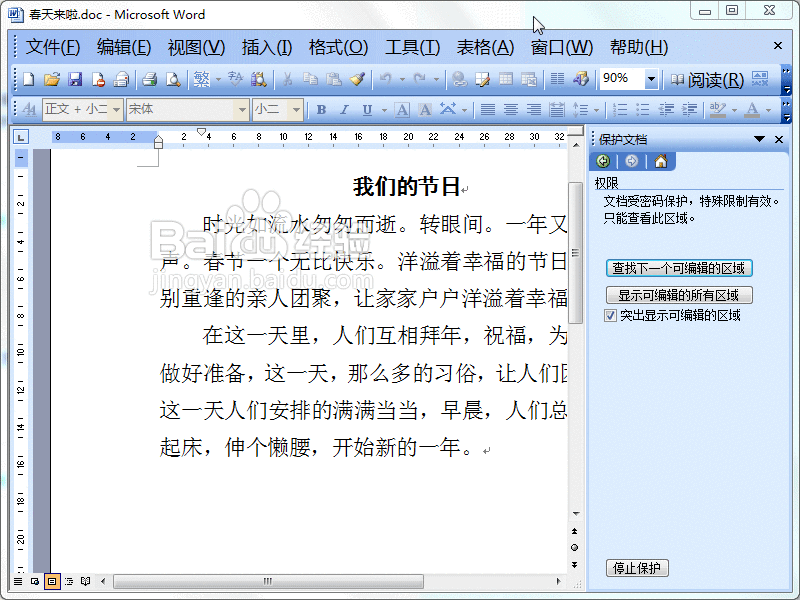Expand the 保护文档 task pane menu arrow
Viewport: 800px width, 600px height.
pyautogui.click(x=759, y=139)
